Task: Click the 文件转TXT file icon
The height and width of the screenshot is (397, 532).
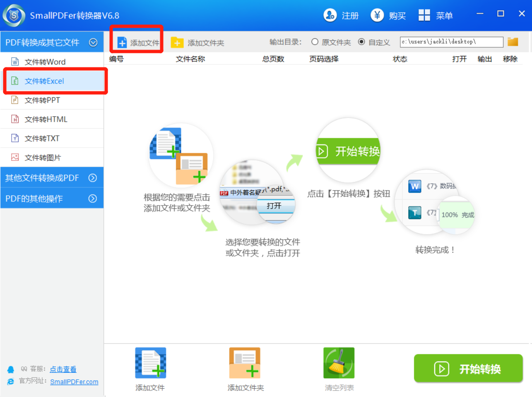Action: 15,138
